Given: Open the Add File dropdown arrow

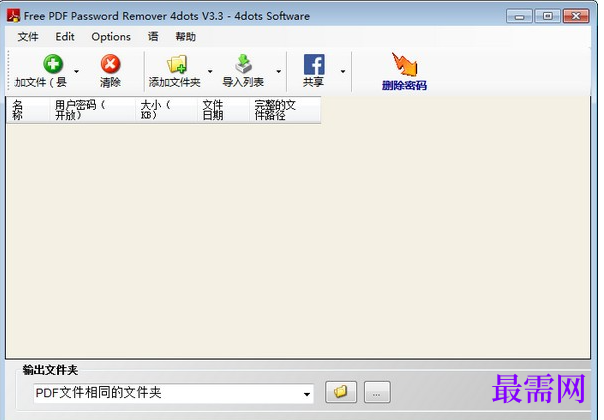Looking at the screenshot, I should 76,71.
